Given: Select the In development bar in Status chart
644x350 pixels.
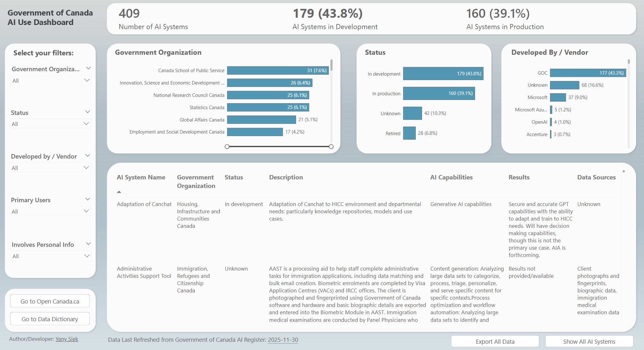Looking at the screenshot, I should [x=443, y=73].
